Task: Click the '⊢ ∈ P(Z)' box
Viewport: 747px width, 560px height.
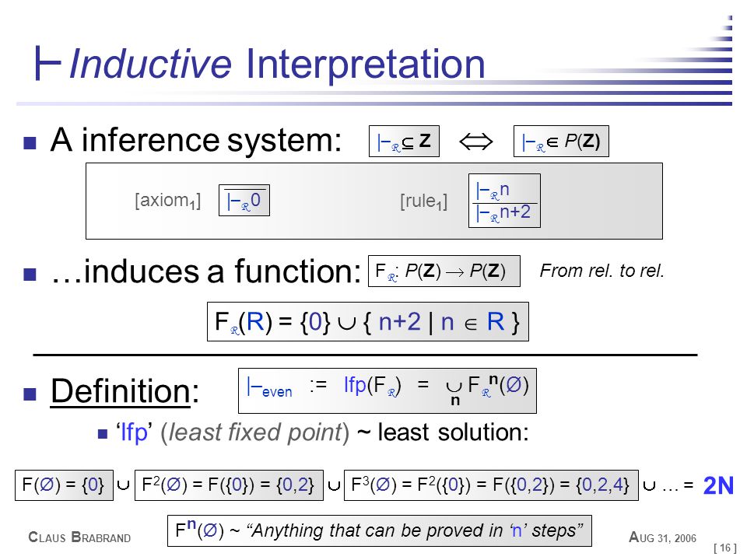Action: (x=561, y=141)
